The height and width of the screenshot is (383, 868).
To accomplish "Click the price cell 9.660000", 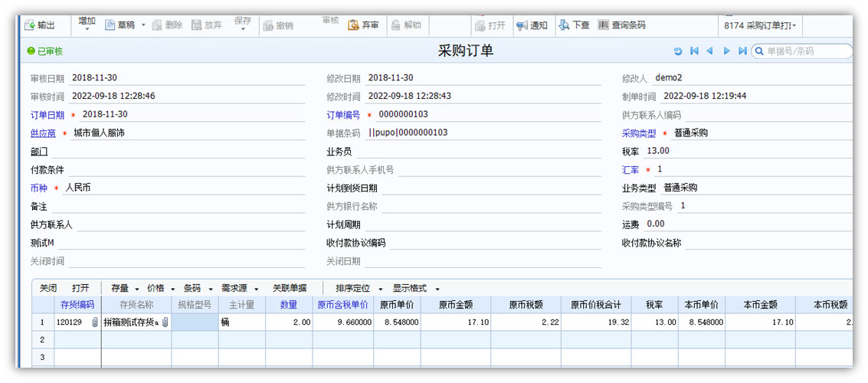I will (343, 322).
